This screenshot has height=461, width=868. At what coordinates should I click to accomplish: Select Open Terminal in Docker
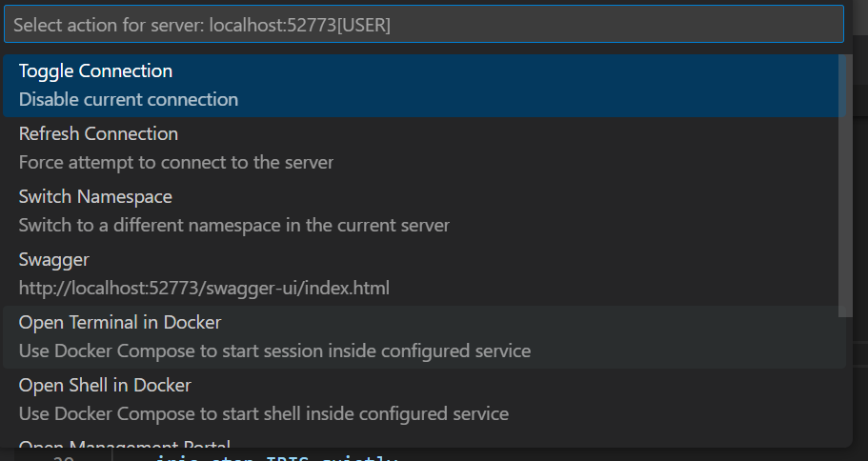[x=120, y=323]
